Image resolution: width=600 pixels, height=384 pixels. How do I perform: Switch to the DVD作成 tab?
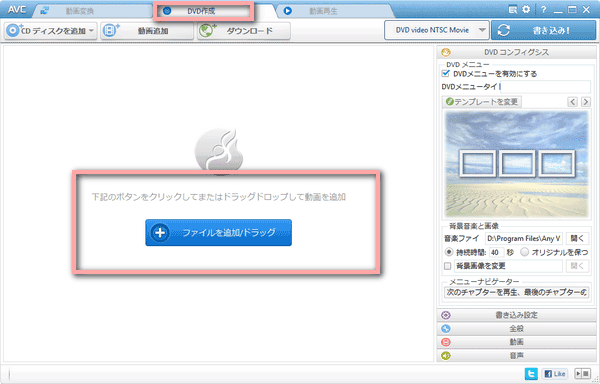click(x=203, y=11)
